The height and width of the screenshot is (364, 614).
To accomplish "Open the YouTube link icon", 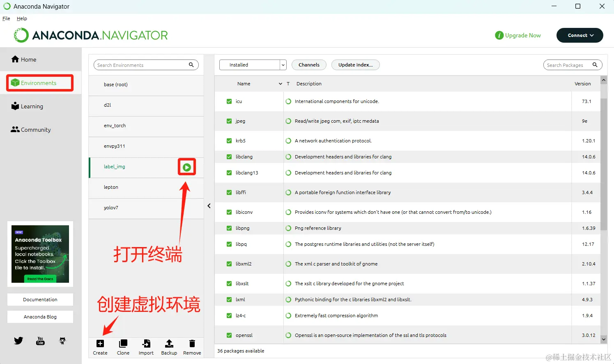I will (40, 341).
